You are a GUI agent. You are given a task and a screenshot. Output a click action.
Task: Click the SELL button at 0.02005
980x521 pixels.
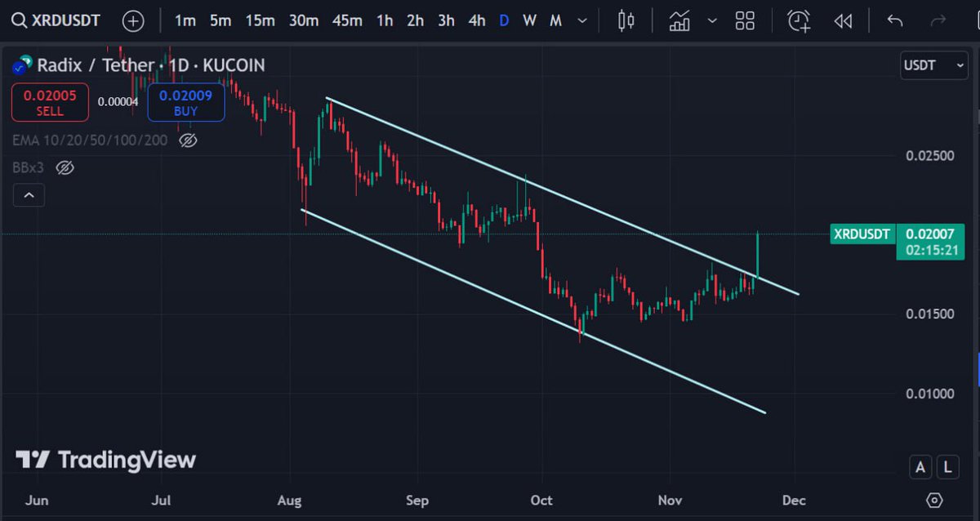coord(50,102)
